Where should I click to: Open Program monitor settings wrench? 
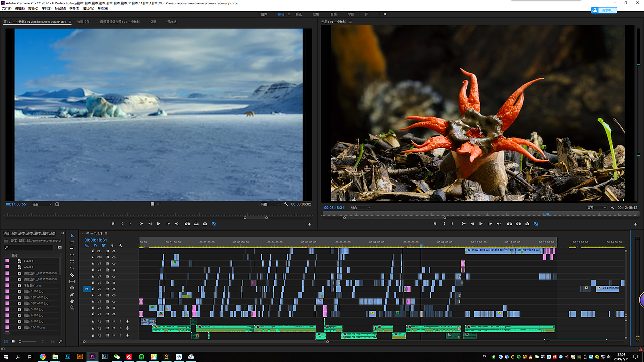612,208
